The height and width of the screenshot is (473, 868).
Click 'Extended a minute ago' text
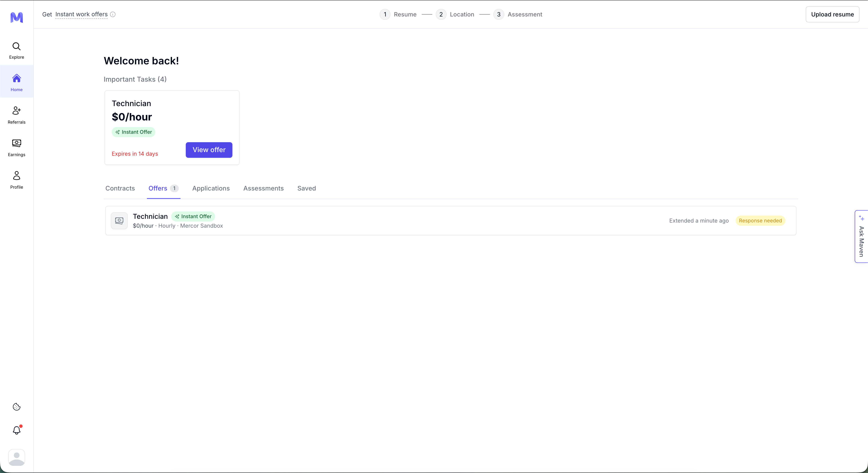click(699, 220)
